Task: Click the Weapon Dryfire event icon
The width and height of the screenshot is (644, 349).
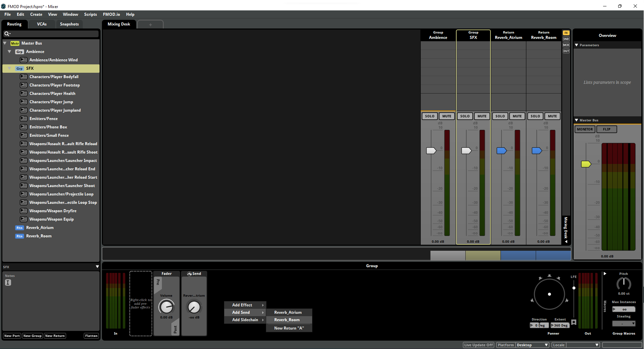Action: click(23, 211)
